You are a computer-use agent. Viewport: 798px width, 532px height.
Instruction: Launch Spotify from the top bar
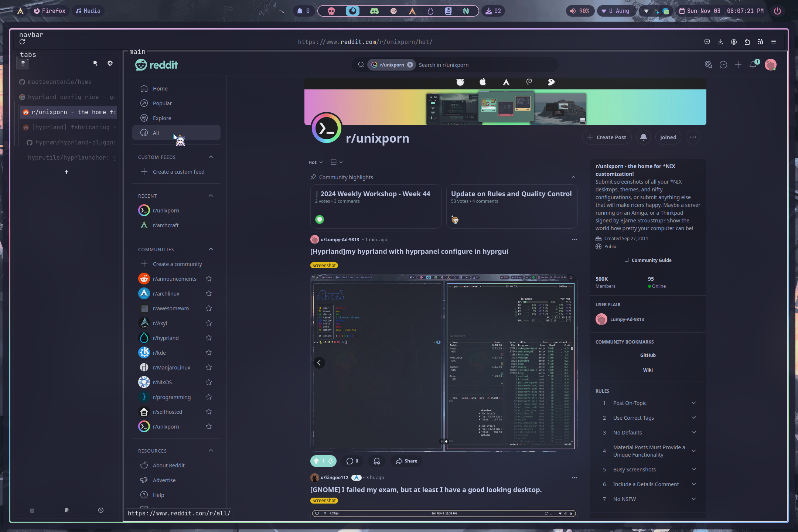click(x=394, y=11)
